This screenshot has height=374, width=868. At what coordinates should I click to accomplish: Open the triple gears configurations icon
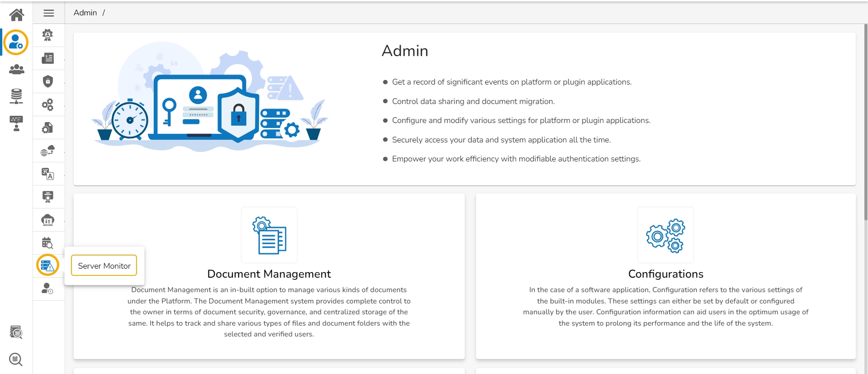coord(47,104)
